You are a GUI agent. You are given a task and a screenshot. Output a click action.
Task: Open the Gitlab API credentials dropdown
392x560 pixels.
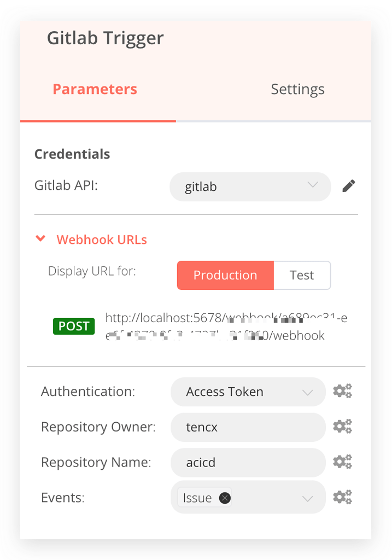(x=250, y=186)
